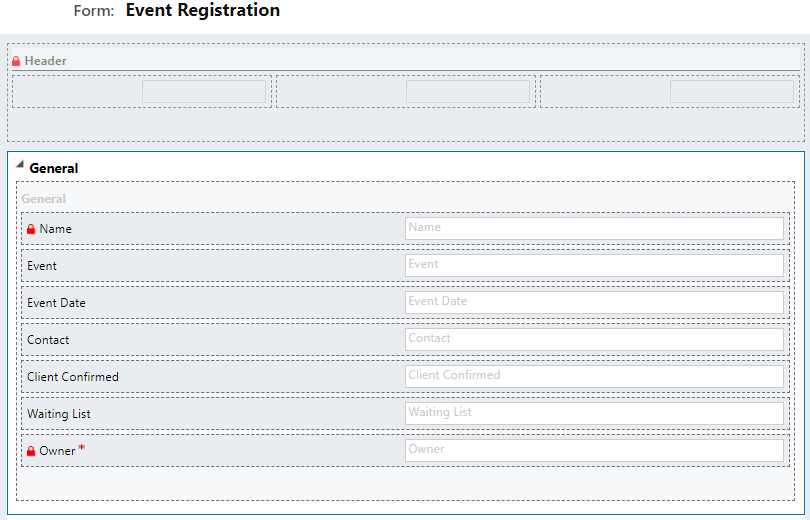Screen dimensions: 810x520
Task: Click the Contact input field
Action: pos(594,339)
